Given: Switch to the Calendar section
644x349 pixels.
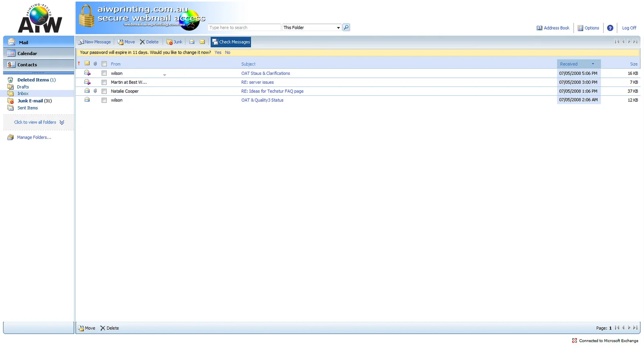Looking at the screenshot, I should tap(39, 53).
